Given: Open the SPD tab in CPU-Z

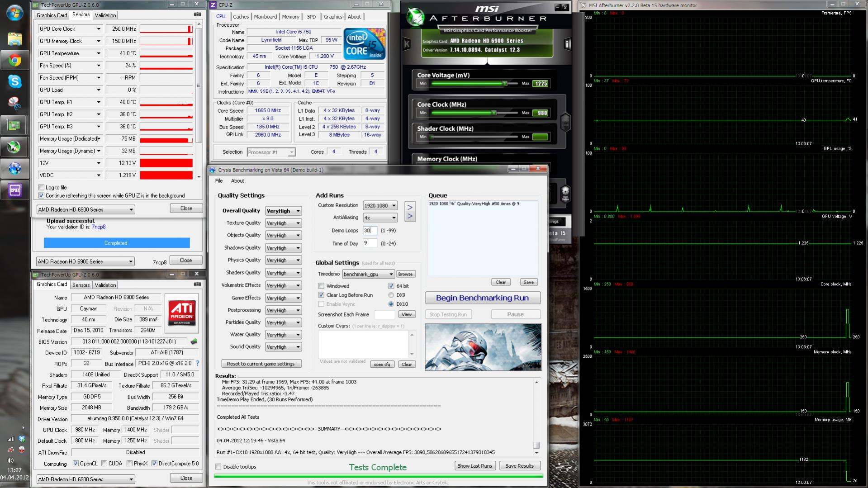Looking at the screenshot, I should (x=311, y=17).
